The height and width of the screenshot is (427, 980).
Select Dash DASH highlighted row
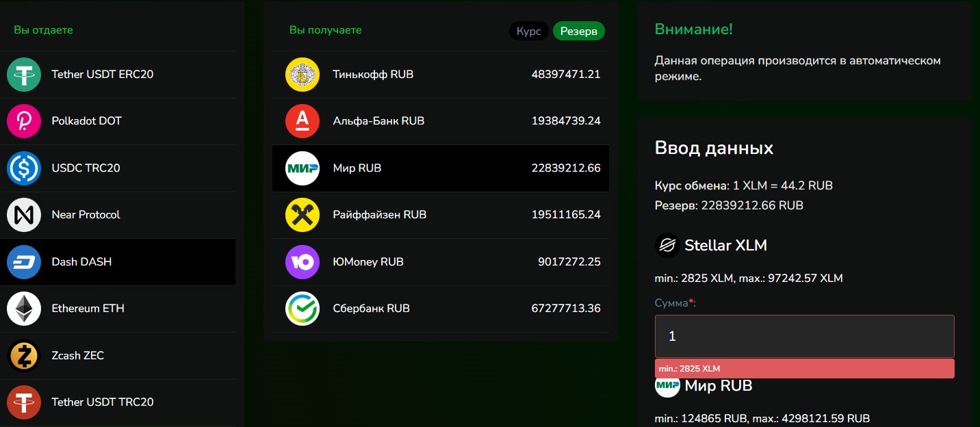[118, 261]
